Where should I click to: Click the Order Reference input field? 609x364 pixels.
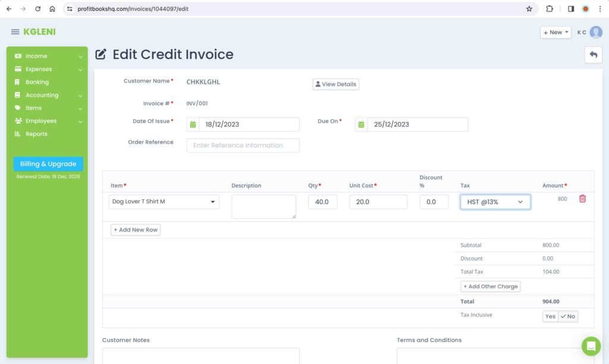(x=243, y=145)
